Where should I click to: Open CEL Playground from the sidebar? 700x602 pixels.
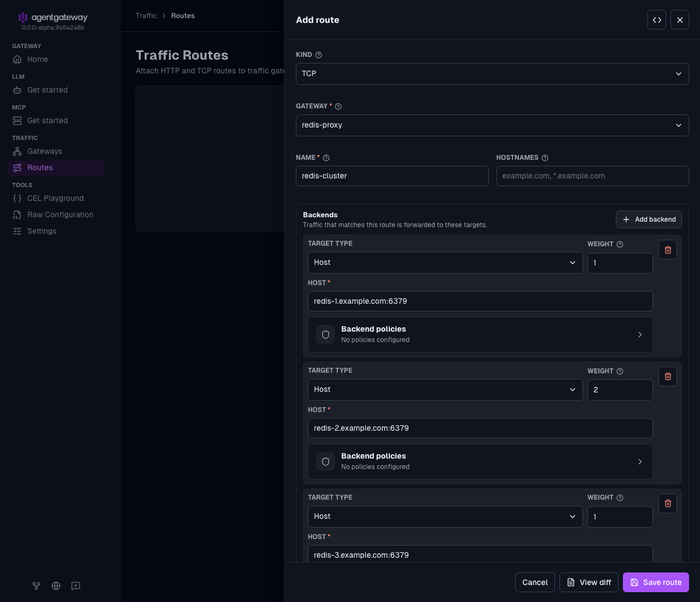[56, 198]
